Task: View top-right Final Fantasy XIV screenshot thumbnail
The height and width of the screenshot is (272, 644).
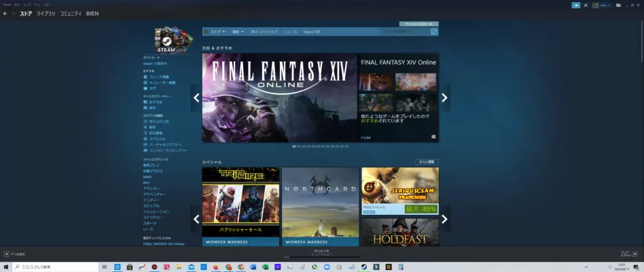Action: point(416,82)
